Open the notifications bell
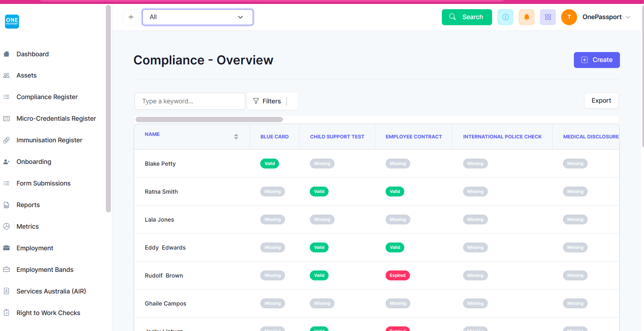 tap(527, 17)
